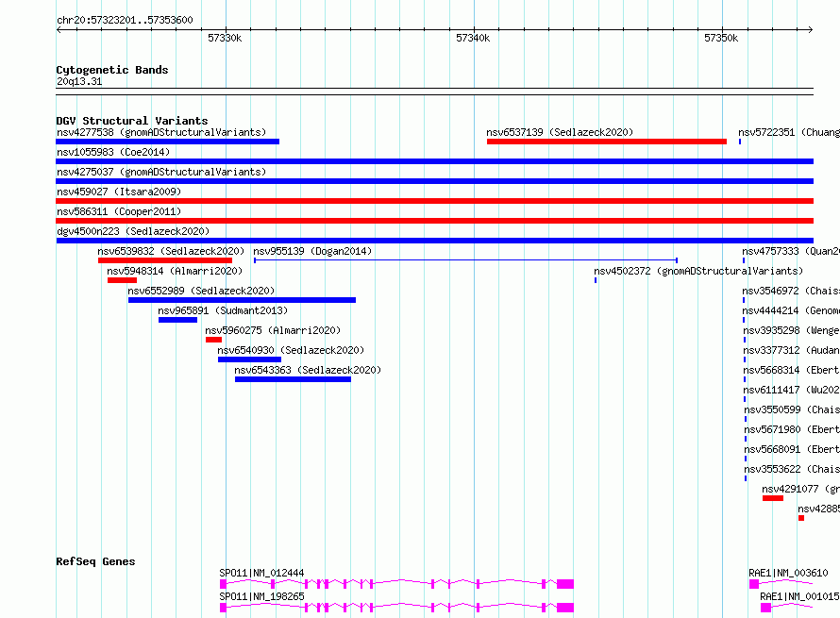
Task: Select the nsv6537139 Sedlazeck2020 red bar
Action: (607, 142)
